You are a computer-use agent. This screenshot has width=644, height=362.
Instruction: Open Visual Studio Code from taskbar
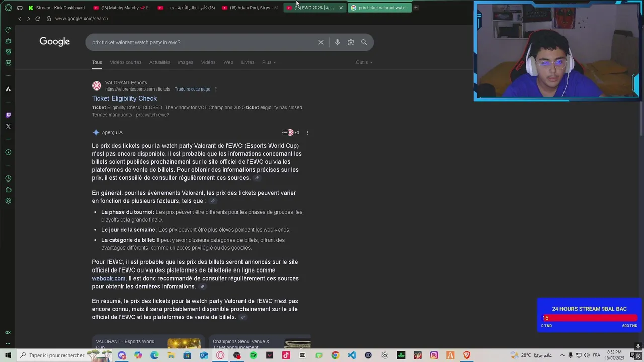(352, 355)
